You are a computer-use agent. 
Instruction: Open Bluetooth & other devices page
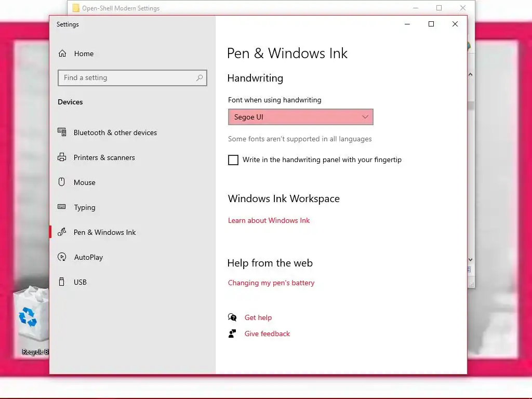(x=132, y=132)
